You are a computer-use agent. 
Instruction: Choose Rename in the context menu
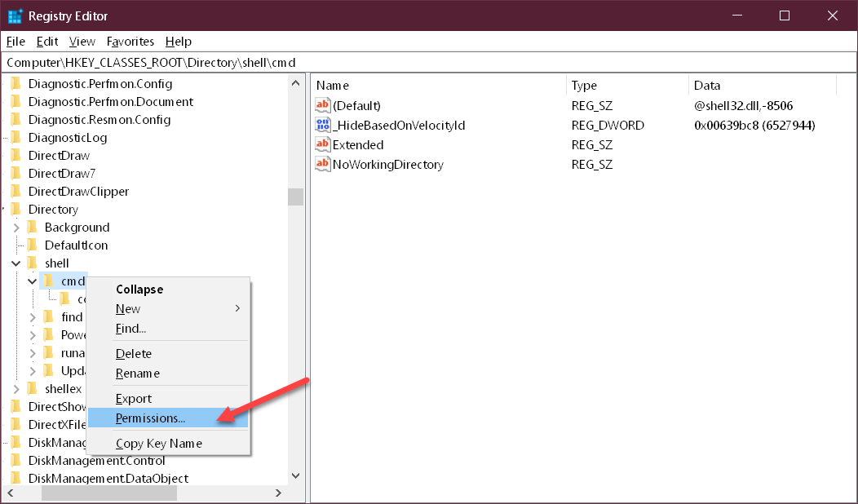pos(168,374)
